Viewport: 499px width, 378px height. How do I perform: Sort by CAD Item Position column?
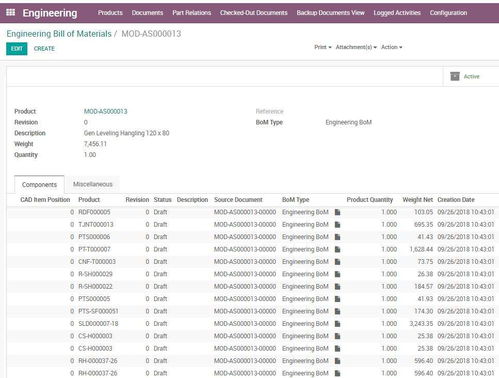point(45,200)
